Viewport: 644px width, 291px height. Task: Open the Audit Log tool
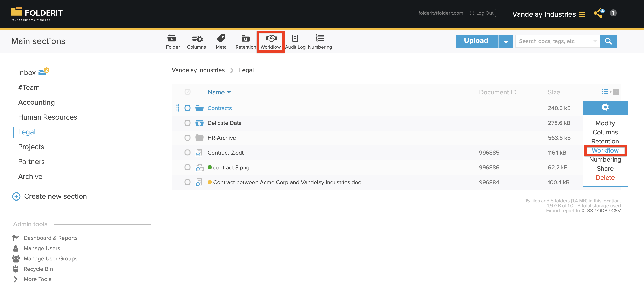coord(295,42)
